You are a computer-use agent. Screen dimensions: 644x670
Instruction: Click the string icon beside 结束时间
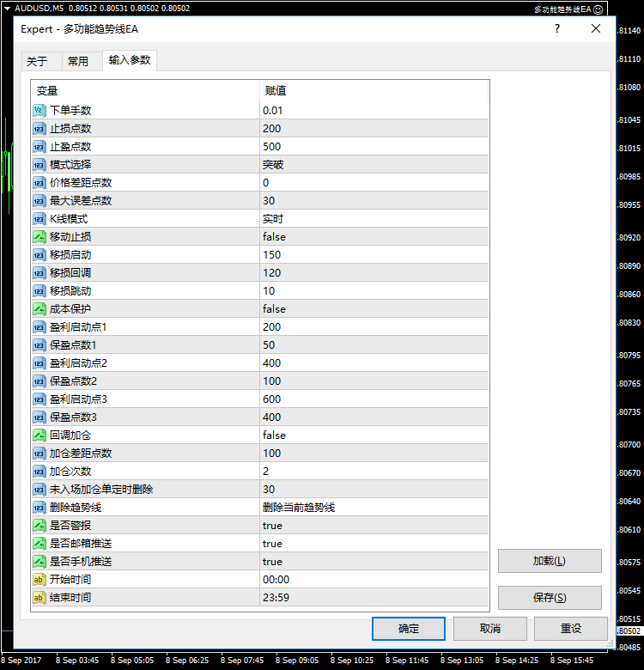(x=39, y=597)
